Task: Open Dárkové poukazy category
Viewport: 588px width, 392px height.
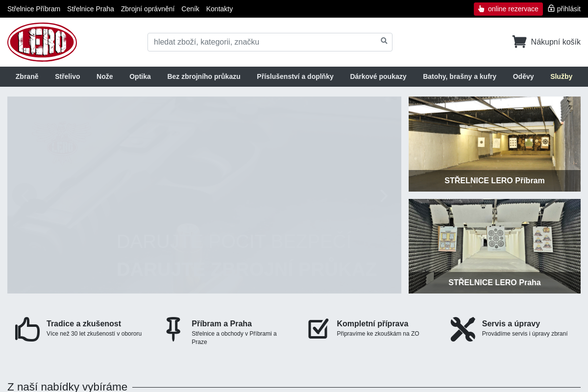Action: point(378,76)
